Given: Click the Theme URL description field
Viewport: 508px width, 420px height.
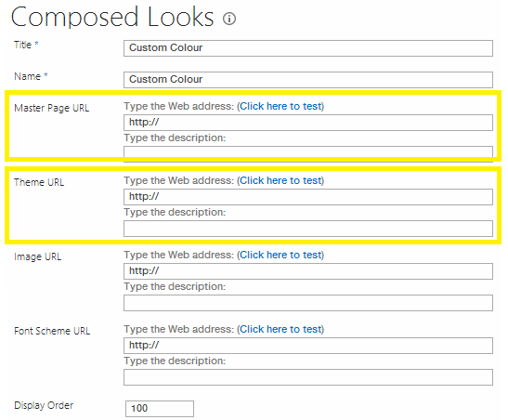Looking at the screenshot, I should (308, 229).
